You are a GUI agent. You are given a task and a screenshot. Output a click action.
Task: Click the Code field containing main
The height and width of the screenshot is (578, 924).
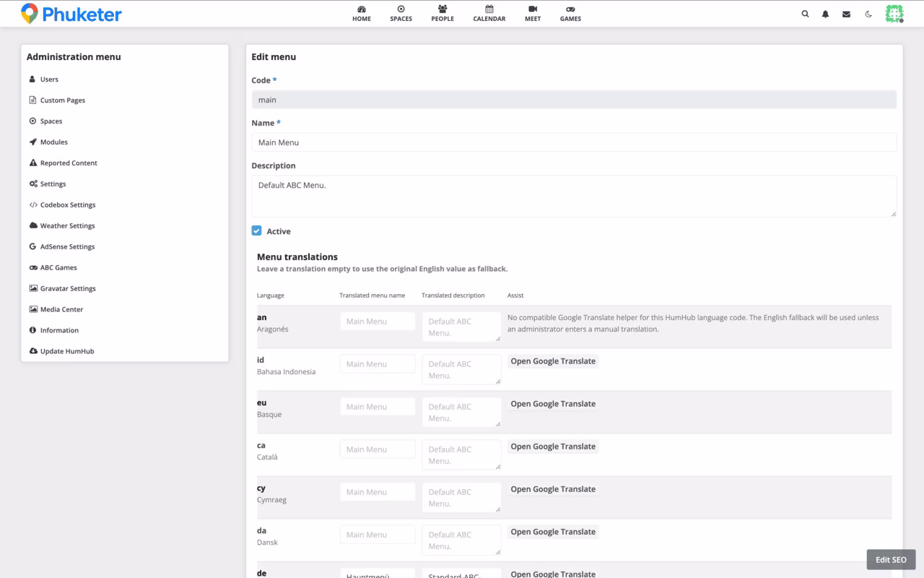[x=574, y=100]
